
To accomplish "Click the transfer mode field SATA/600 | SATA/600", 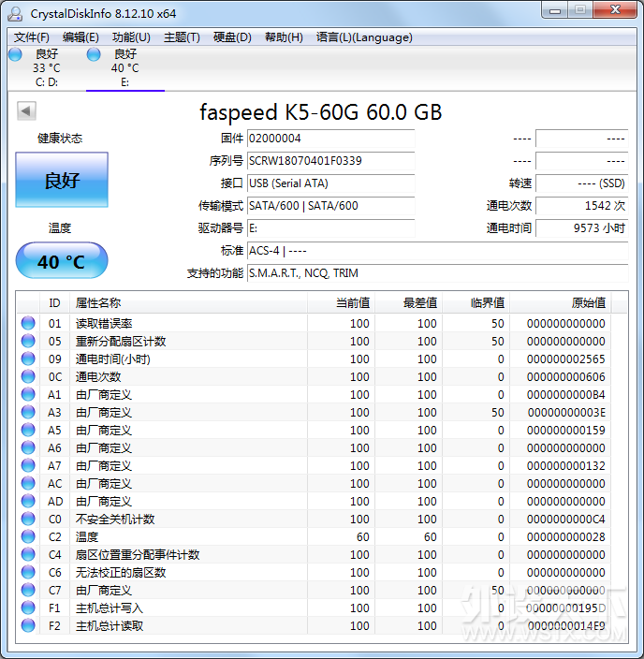I will pyautogui.click(x=330, y=206).
